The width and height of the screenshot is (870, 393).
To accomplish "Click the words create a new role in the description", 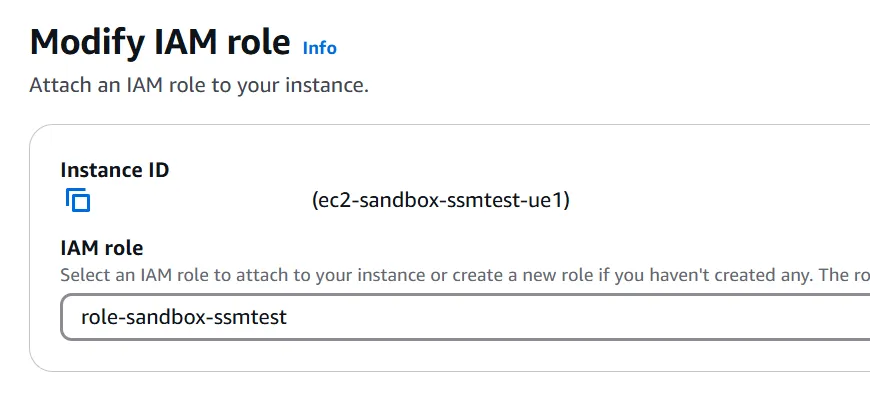I will pyautogui.click(x=523, y=275).
